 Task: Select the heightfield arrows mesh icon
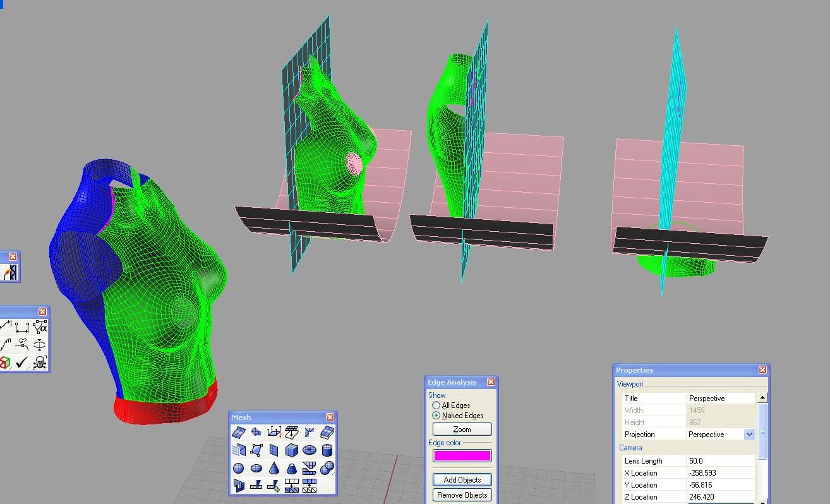pos(274,432)
